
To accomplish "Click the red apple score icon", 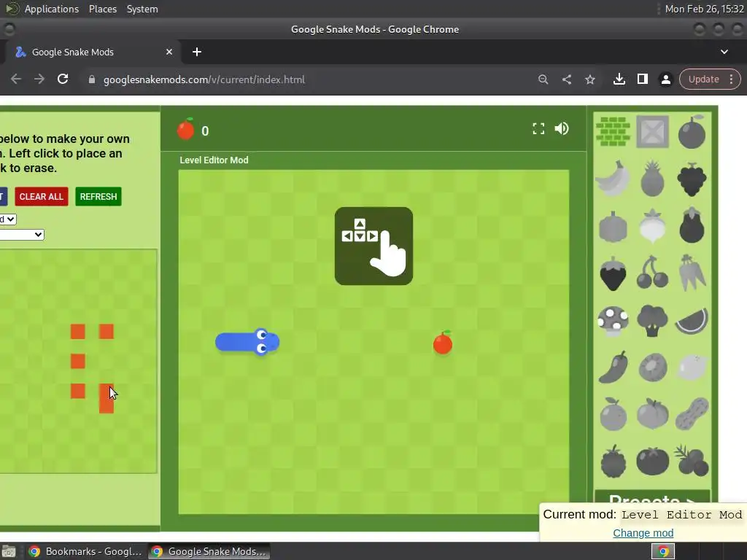I will click(x=185, y=129).
